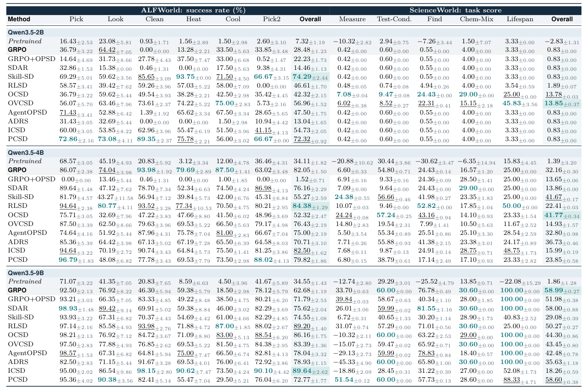This screenshot has height=391, width=588.
Task: Click the "Cool" column header
Action: 233,19
